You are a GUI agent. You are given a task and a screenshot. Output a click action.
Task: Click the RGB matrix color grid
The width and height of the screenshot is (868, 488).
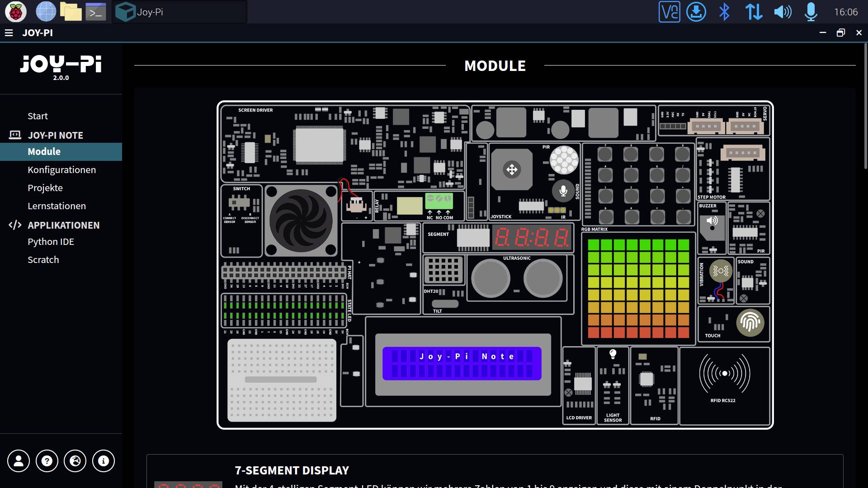[638, 288]
